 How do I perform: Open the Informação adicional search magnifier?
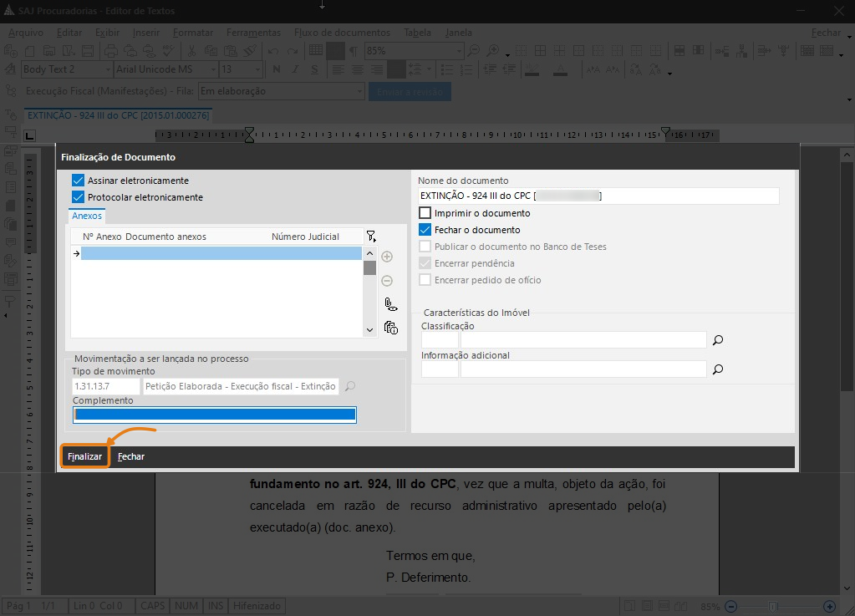717,369
